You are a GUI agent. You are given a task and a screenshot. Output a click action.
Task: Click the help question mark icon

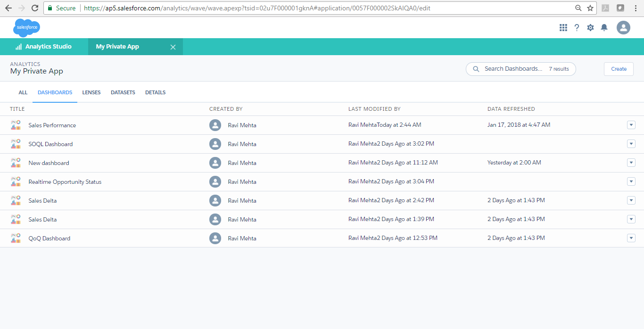577,27
